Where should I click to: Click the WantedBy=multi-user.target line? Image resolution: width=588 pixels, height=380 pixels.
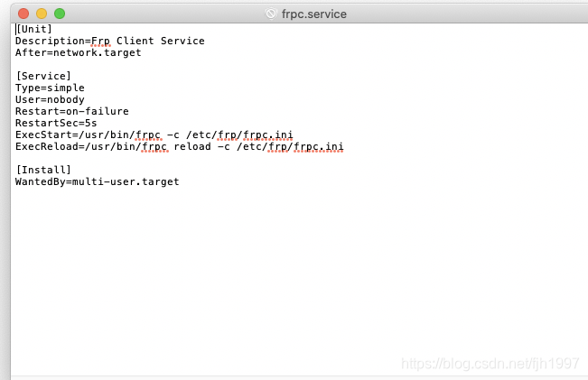(x=97, y=181)
